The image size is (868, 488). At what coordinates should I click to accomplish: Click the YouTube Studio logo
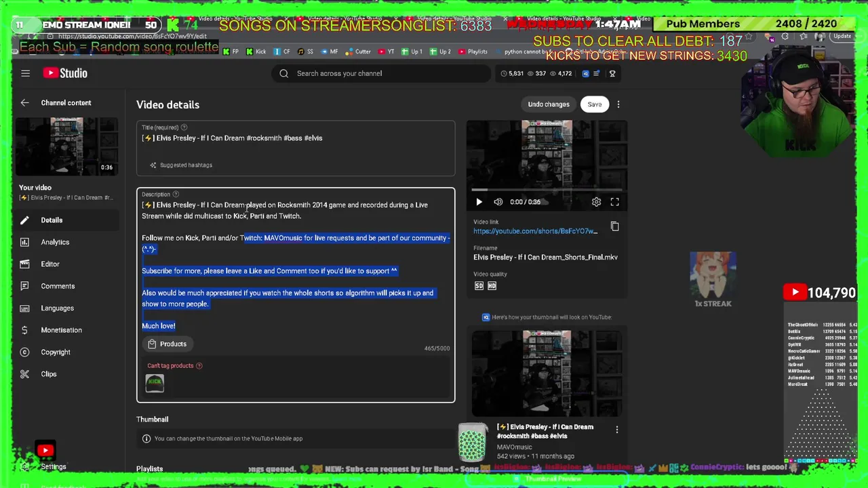click(x=65, y=73)
